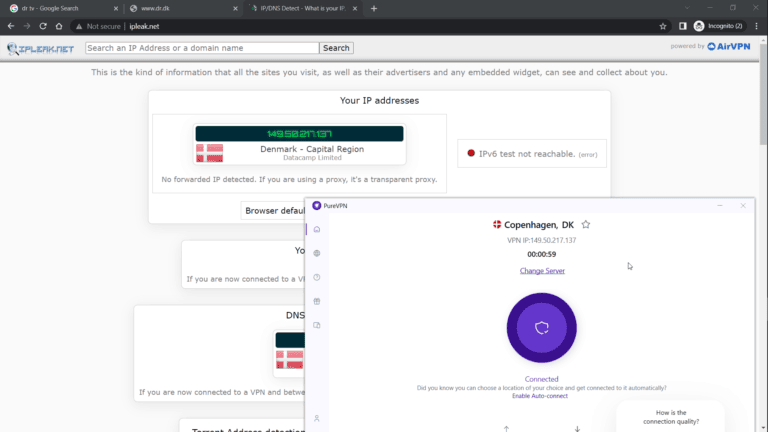Open PureVPN home sidebar icon
The height and width of the screenshot is (432, 768).
pyautogui.click(x=317, y=229)
